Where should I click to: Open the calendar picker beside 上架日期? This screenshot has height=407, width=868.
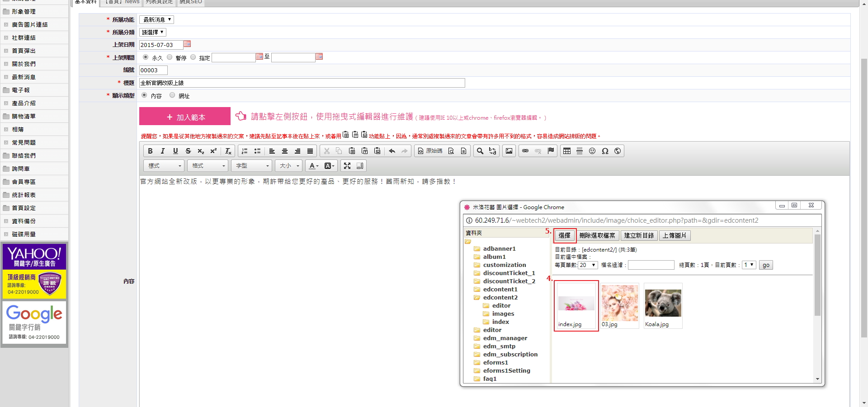tap(187, 44)
